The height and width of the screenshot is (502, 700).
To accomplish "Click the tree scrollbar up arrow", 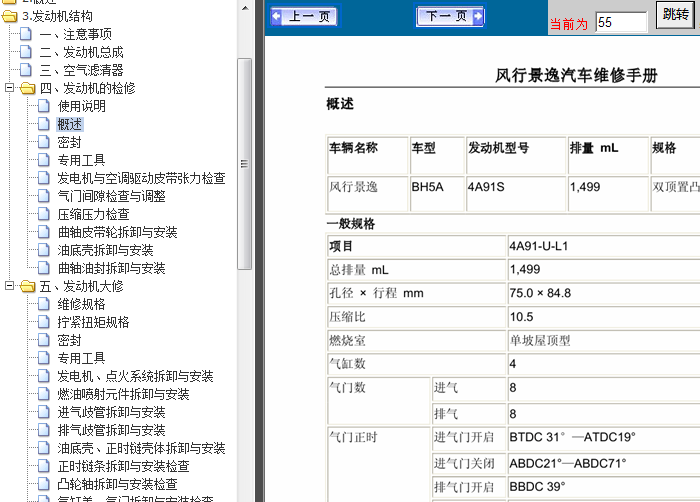I will pos(245,8).
